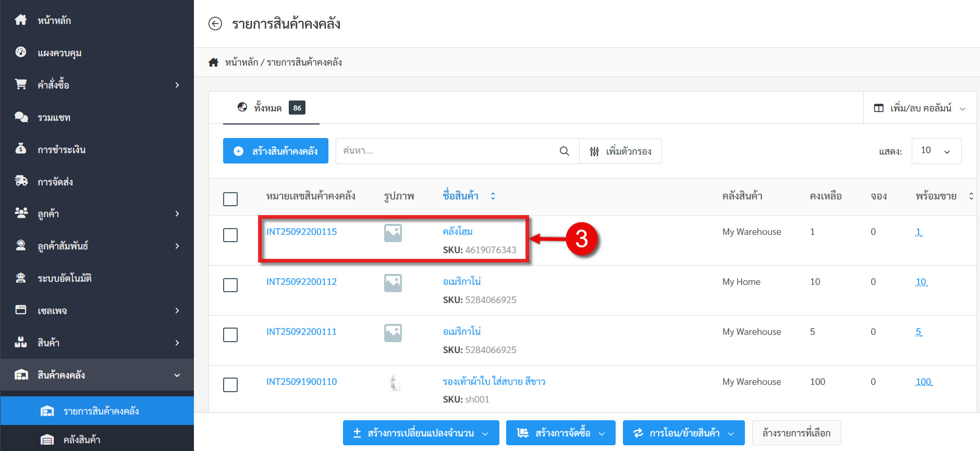Click the สร้างสินค้าคงคลัง button
Screen dimensions: 980x451
[276, 151]
